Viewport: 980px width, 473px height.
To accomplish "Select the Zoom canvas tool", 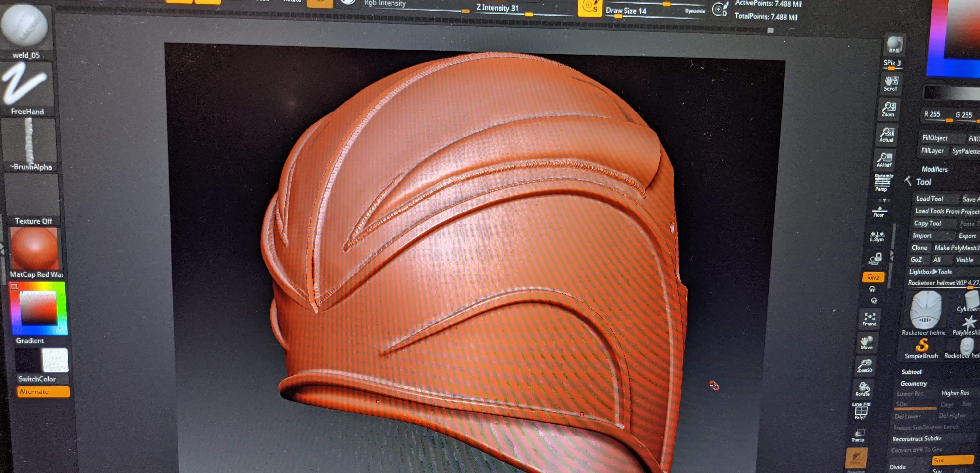I will click(x=889, y=109).
